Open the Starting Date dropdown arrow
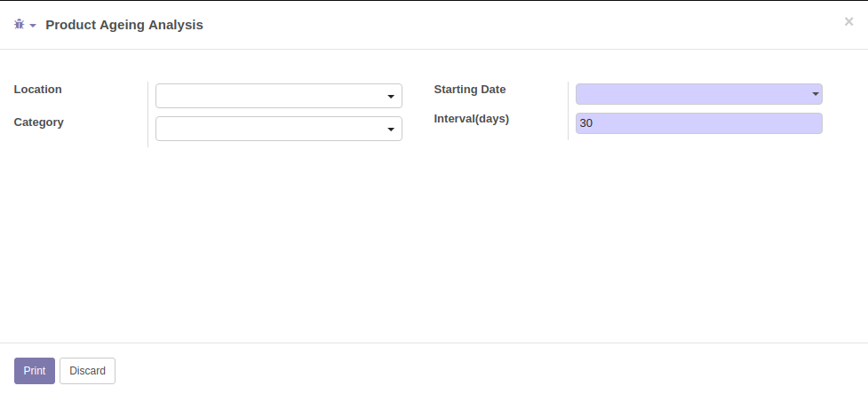The height and width of the screenshot is (394, 868). click(815, 94)
